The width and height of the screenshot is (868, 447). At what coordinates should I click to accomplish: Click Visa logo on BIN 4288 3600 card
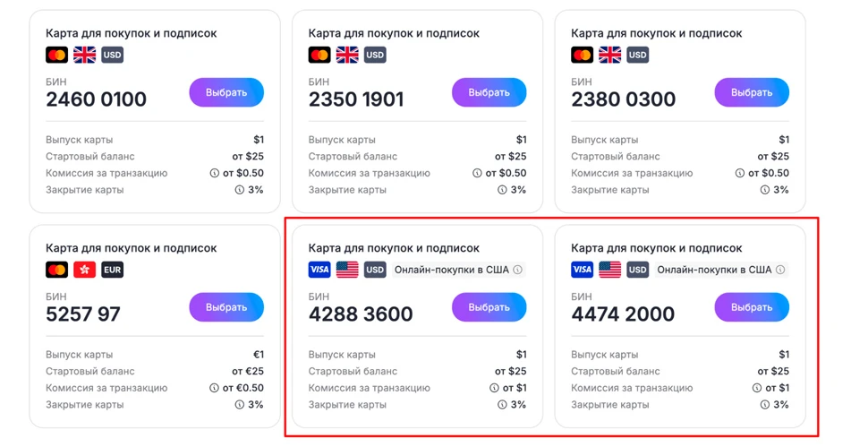319,270
